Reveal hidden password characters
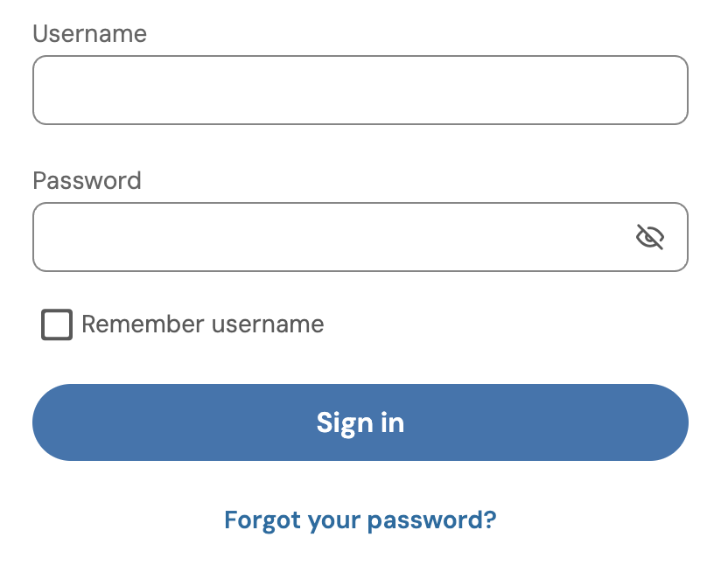 (649, 237)
